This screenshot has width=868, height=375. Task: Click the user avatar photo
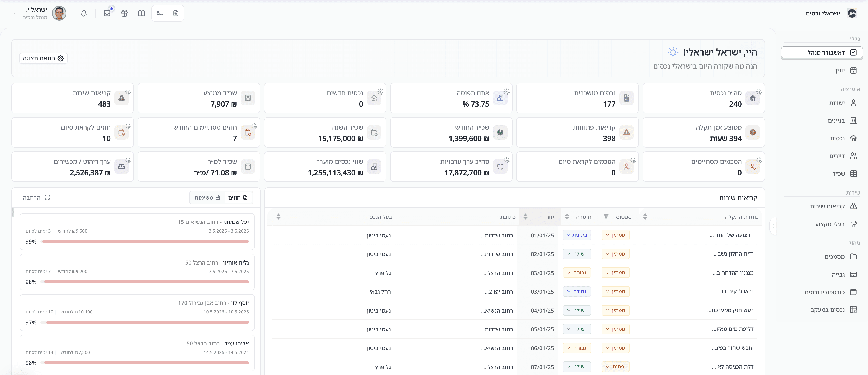59,13
